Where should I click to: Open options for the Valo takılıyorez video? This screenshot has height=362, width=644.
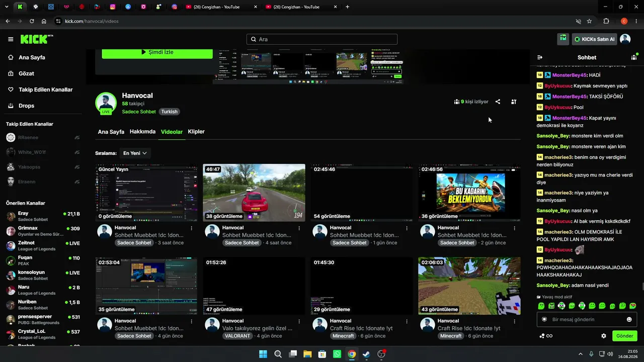299,321
